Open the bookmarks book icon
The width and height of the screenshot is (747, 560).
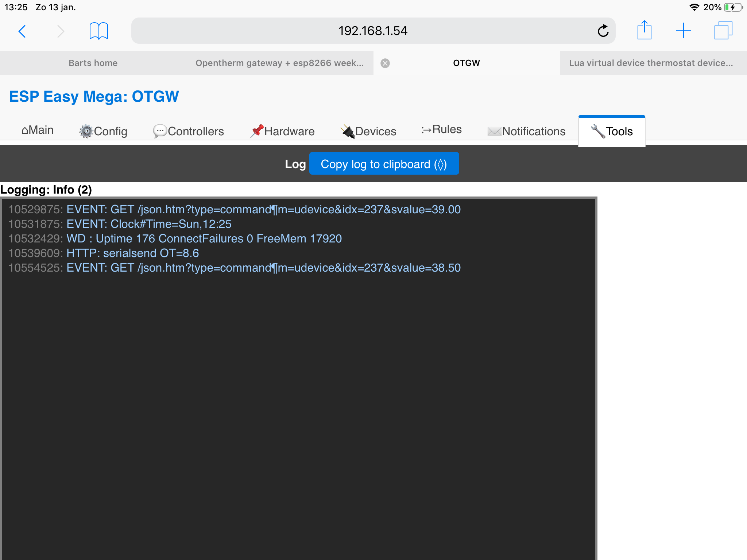tap(98, 31)
